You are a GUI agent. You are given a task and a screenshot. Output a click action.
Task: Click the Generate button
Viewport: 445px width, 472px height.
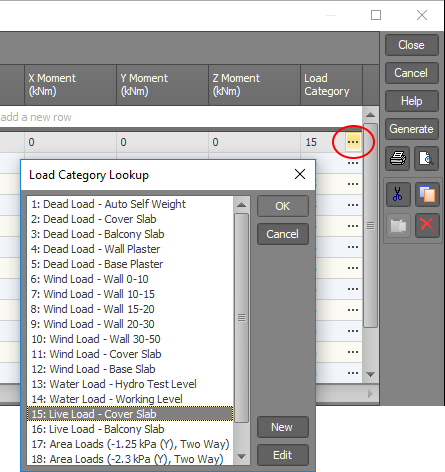[412, 129]
